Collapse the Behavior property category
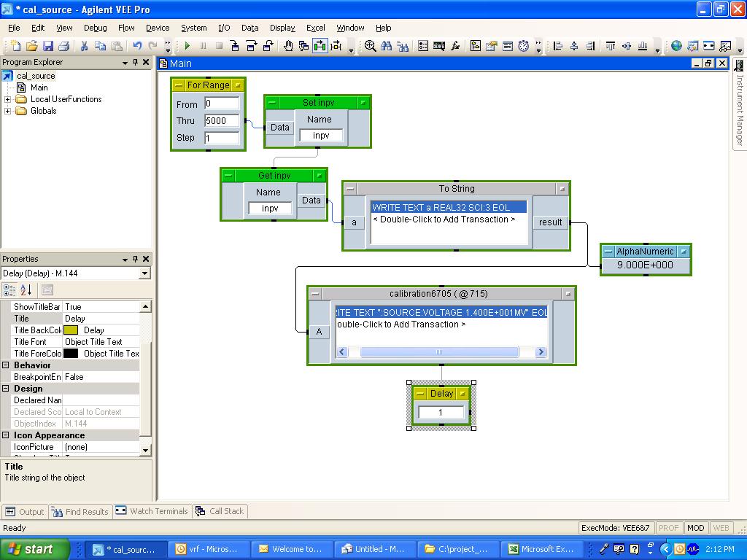The width and height of the screenshot is (747, 560). coord(6,365)
